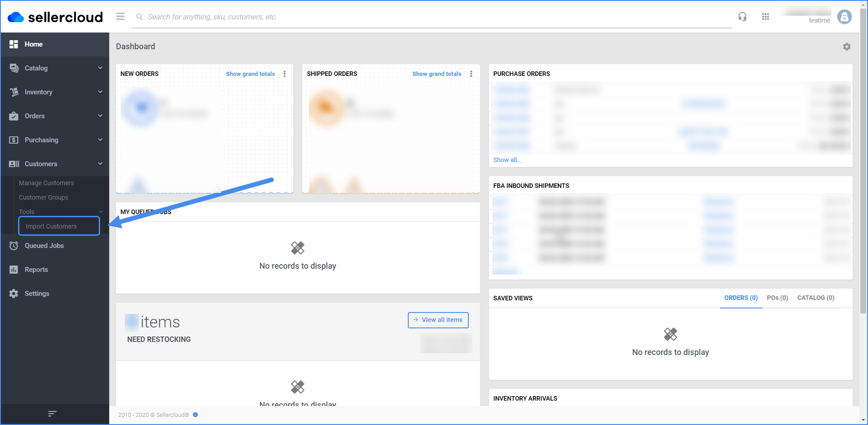Go to Home in sidebar
This screenshot has height=425, width=868.
(x=55, y=44)
